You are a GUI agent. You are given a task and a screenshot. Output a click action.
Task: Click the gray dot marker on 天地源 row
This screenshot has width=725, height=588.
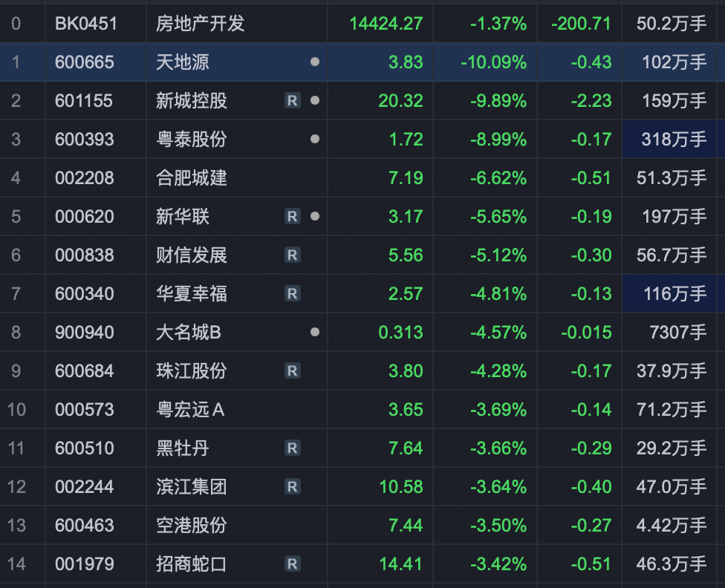(315, 62)
